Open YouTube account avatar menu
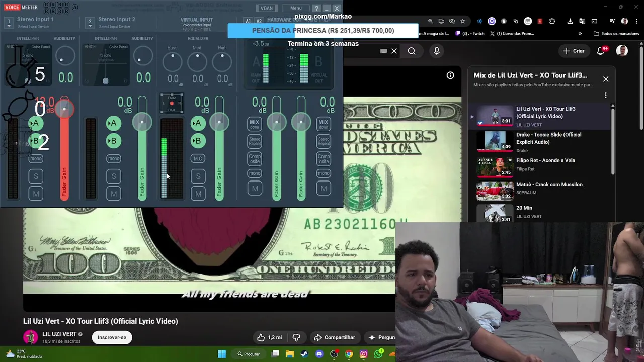 coord(622,51)
